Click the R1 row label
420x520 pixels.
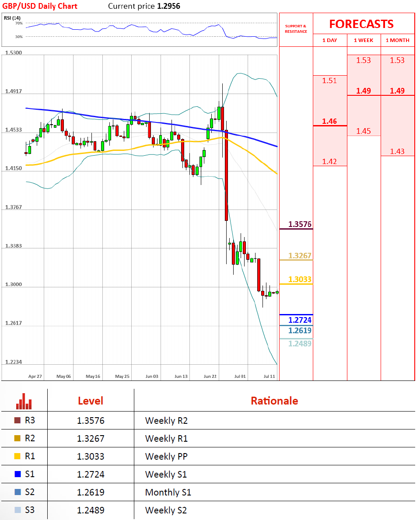click(30, 456)
